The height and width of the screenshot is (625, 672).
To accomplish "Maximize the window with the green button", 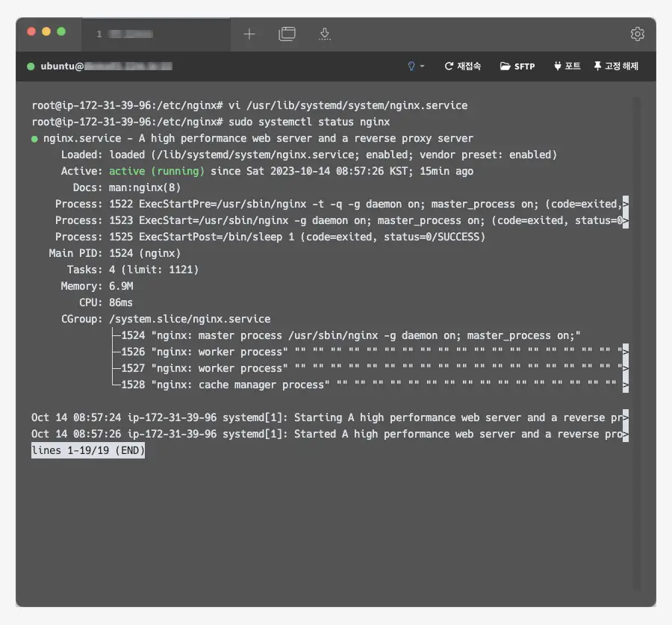I will coord(61,32).
